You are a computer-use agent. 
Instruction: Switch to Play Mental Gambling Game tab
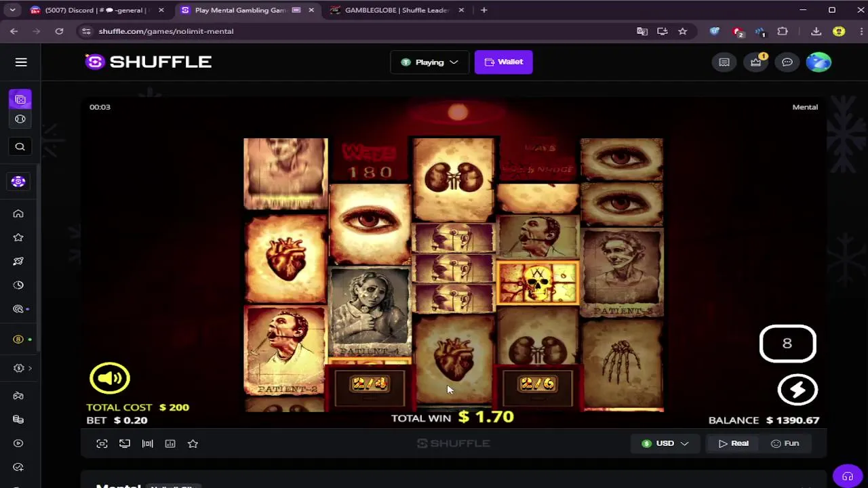pos(248,10)
